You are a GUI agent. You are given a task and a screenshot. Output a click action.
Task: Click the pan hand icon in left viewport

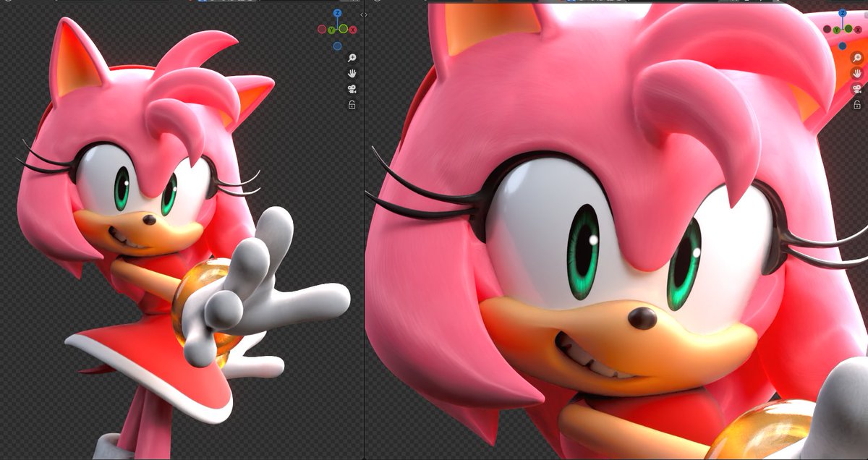(352, 73)
